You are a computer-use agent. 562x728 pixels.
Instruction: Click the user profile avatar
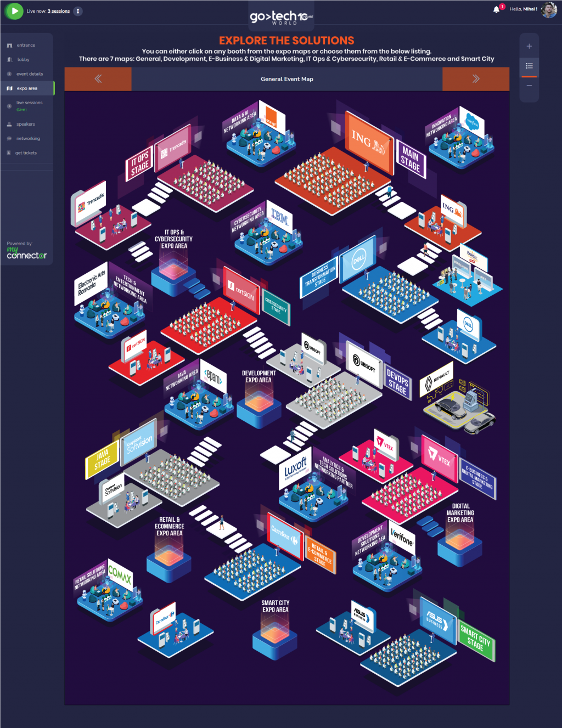[548, 9]
